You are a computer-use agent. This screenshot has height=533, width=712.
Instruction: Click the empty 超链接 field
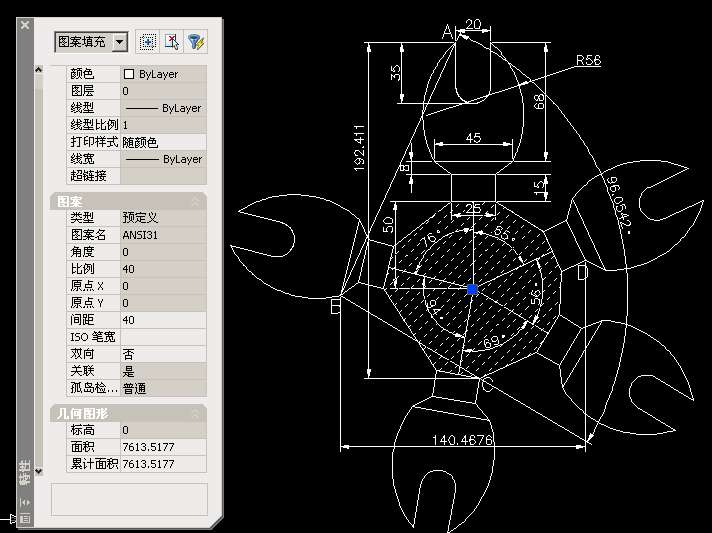tap(163, 176)
